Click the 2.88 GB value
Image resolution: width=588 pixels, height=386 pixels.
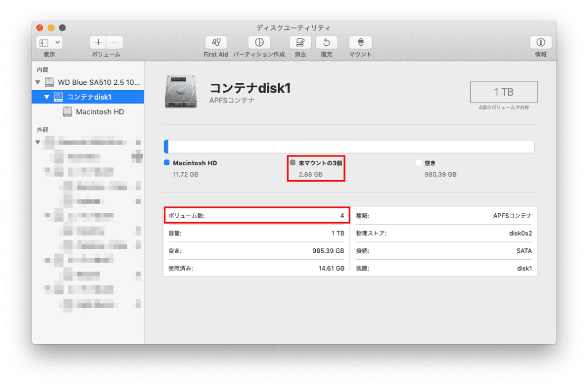pos(311,174)
